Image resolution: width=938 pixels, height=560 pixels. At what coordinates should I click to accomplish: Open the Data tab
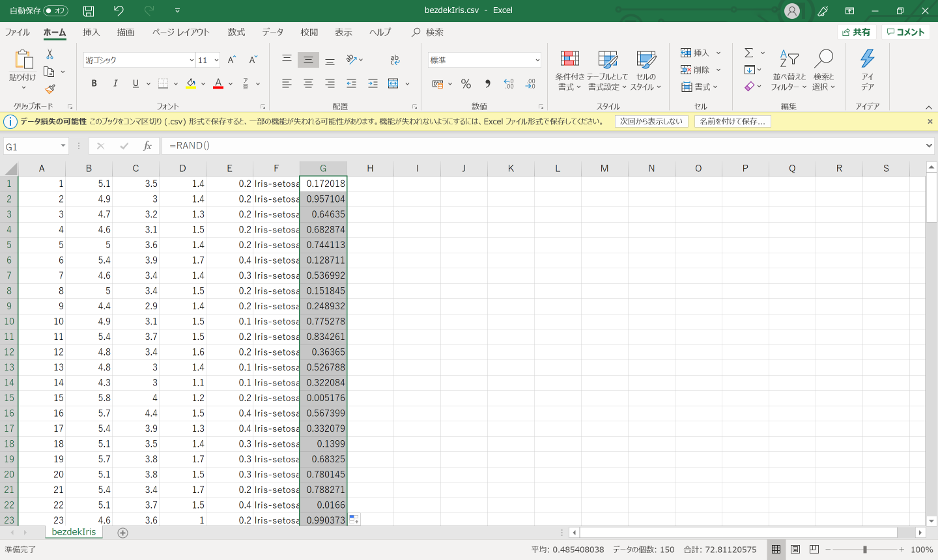click(273, 32)
